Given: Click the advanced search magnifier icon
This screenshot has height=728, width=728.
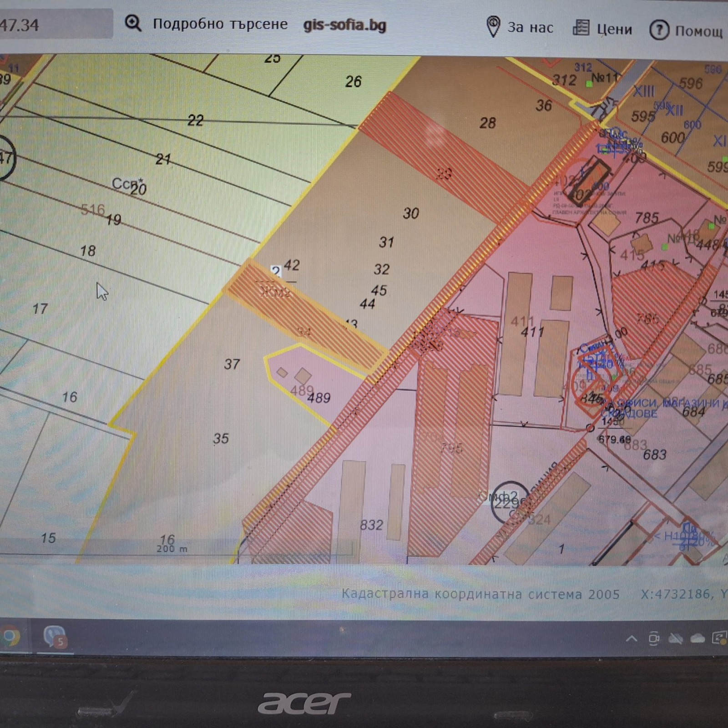Looking at the screenshot, I should (x=133, y=23).
